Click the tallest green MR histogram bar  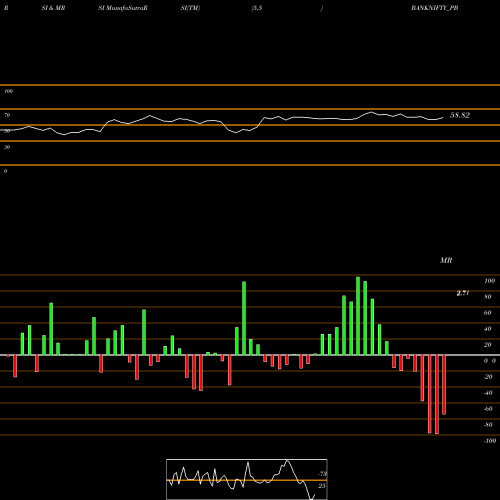point(358,316)
